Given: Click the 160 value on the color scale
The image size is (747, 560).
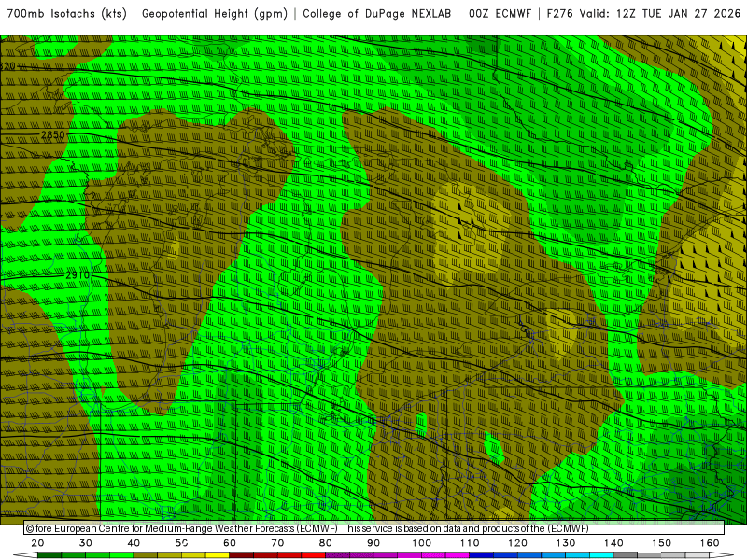Looking at the screenshot, I should [x=710, y=543].
